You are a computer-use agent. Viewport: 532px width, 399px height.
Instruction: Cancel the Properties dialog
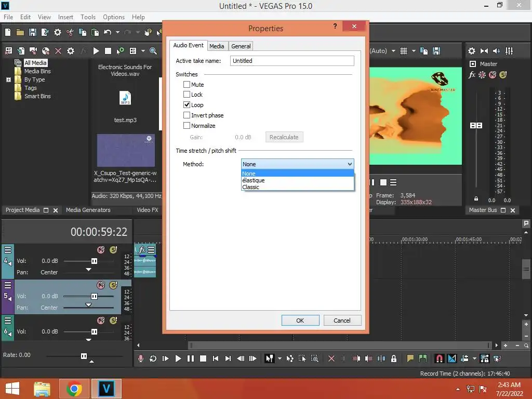[342, 320]
